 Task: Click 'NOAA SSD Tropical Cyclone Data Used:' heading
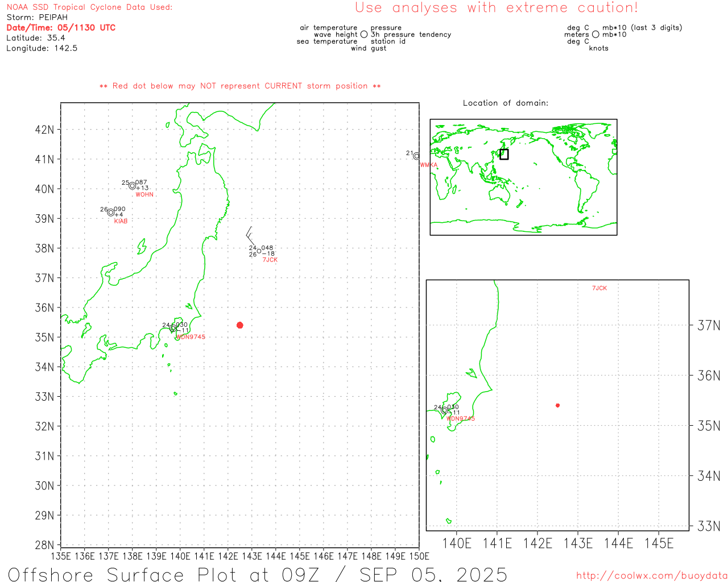[x=89, y=7]
